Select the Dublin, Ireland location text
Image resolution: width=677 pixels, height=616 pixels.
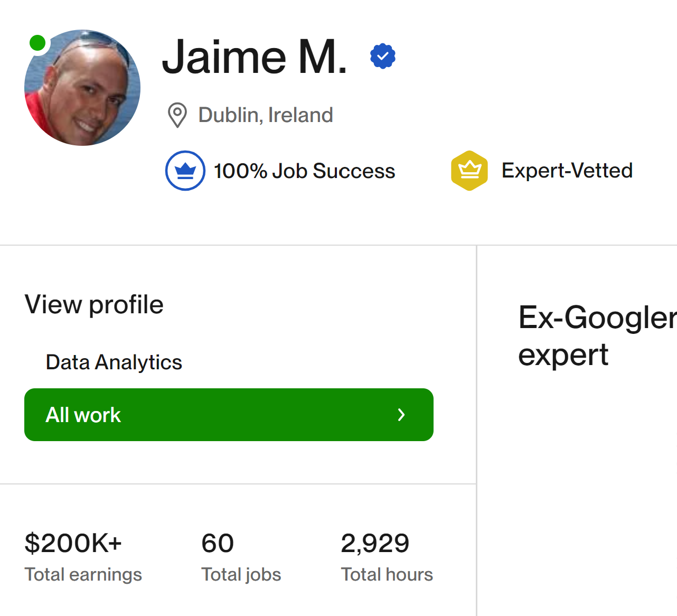pyautogui.click(x=266, y=115)
